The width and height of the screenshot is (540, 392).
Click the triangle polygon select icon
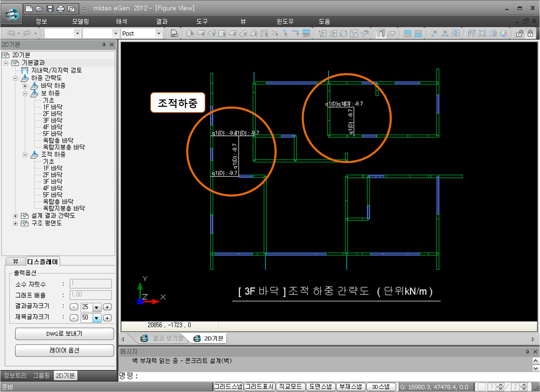point(354,33)
